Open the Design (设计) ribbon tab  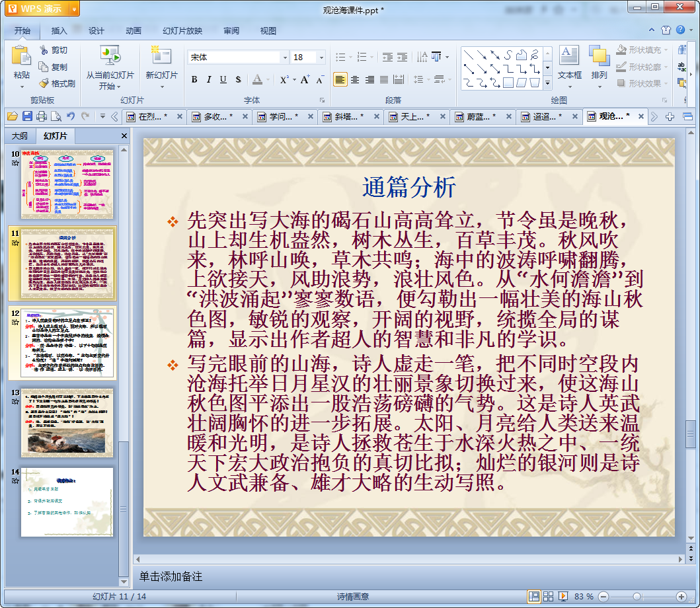coord(96,30)
